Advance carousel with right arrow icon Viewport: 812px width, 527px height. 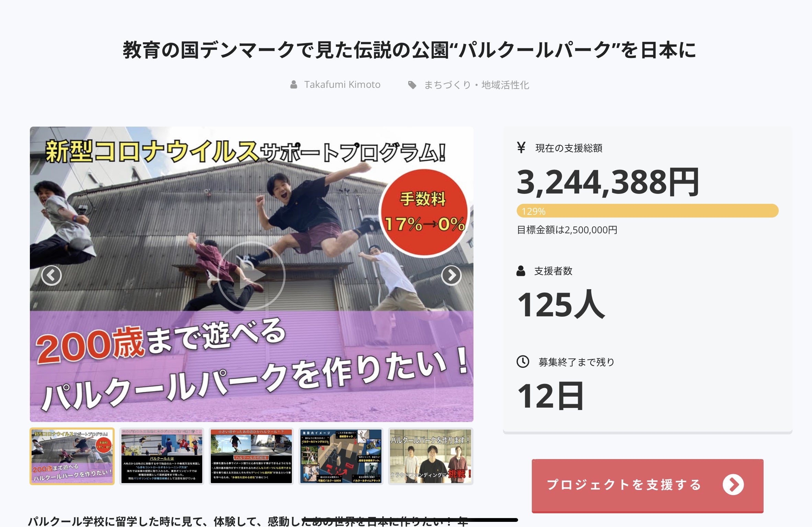(451, 275)
